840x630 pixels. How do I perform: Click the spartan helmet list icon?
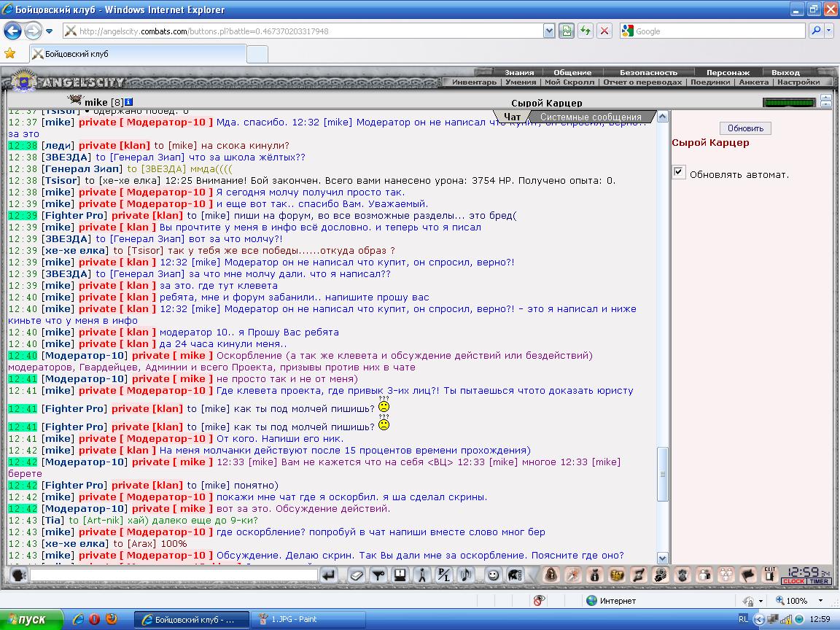point(515,575)
